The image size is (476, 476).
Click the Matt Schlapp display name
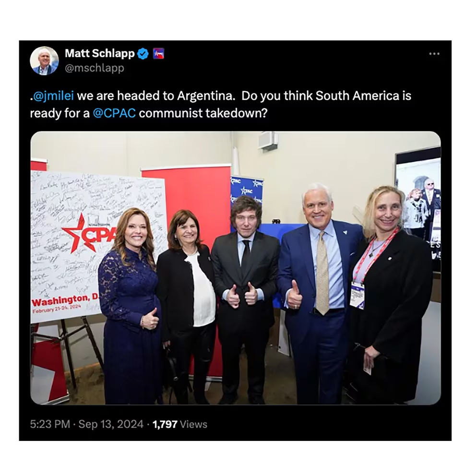tap(100, 53)
